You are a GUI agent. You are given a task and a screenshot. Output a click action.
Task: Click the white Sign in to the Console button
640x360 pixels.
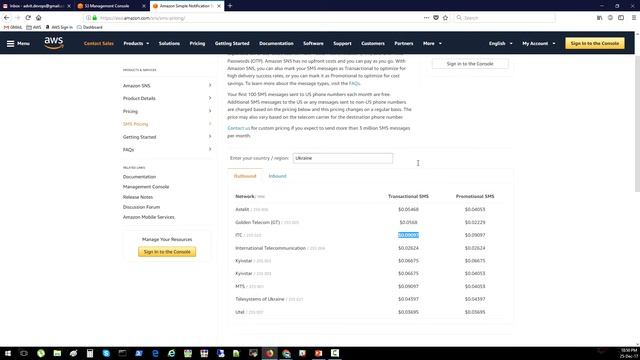pyautogui.click(x=470, y=64)
